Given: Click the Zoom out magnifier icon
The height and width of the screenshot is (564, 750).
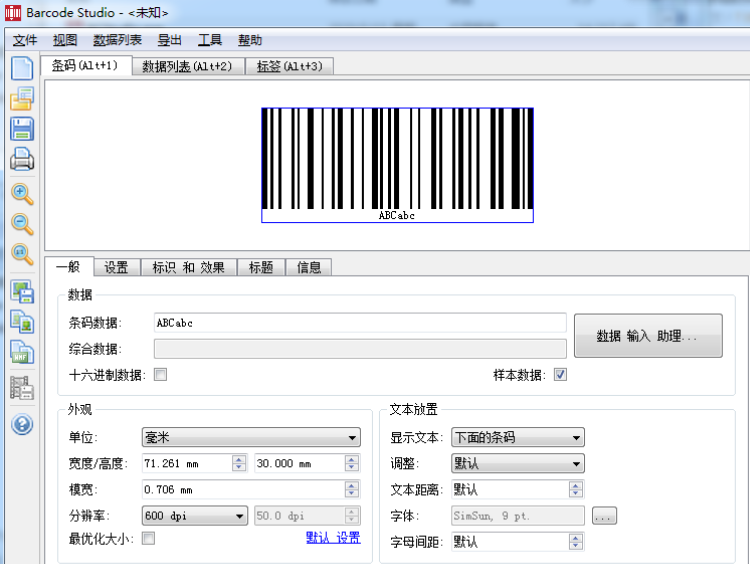Looking at the screenshot, I should pyautogui.click(x=21, y=224).
